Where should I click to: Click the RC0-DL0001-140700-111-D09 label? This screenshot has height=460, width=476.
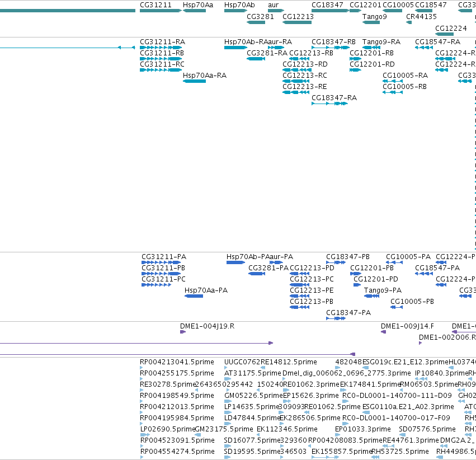(x=397, y=396)
